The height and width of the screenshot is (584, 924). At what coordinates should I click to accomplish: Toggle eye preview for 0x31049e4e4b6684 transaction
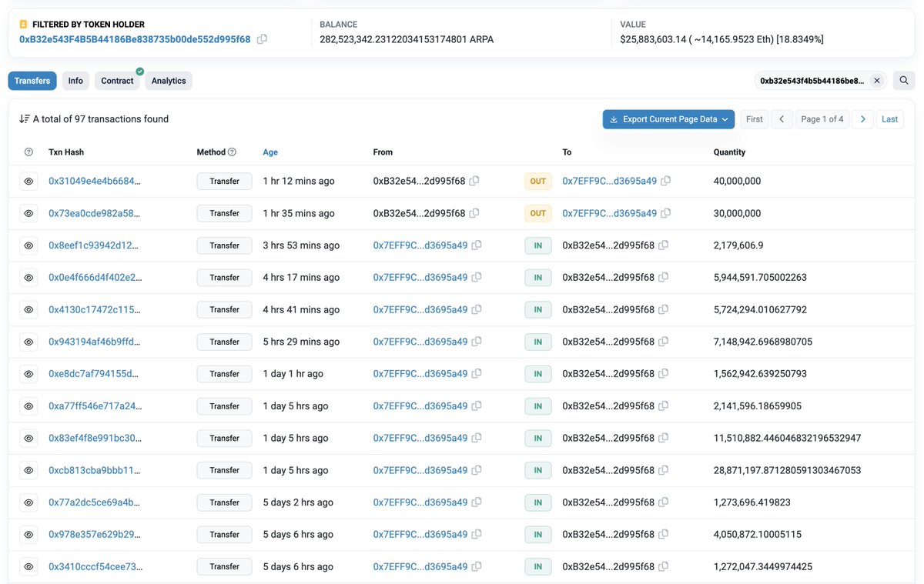28,181
